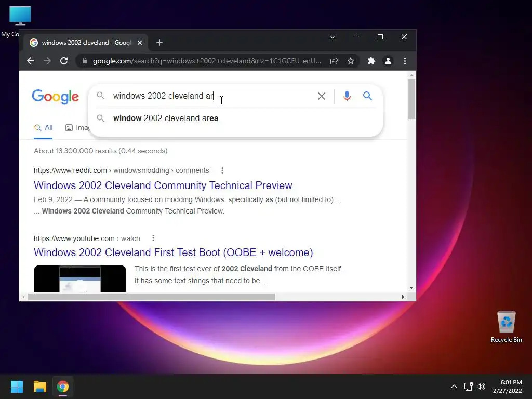Open the Chrome profile avatar menu
This screenshot has height=399, width=532.
point(388,61)
